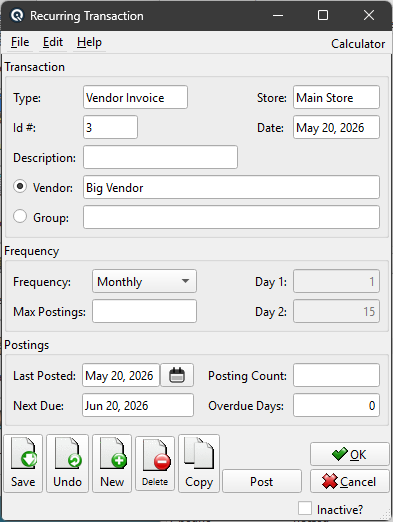Click the Day 1 field
The height and width of the screenshot is (522, 393).
click(x=336, y=281)
